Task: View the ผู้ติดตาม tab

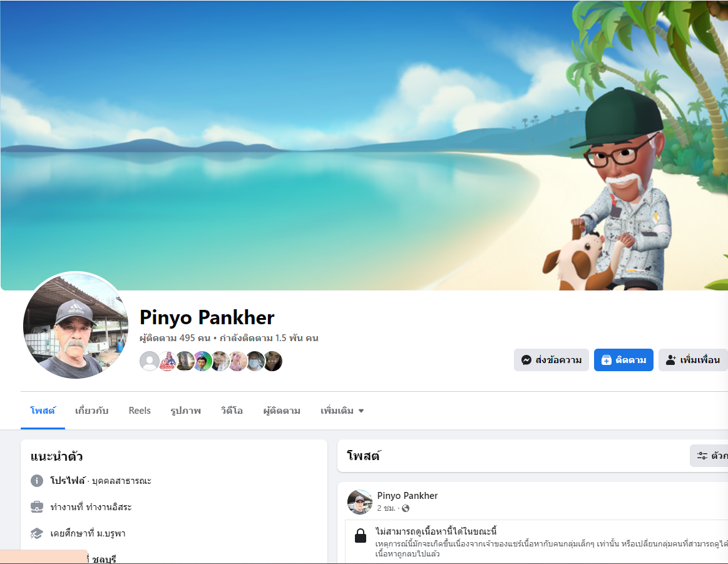Action: click(281, 411)
